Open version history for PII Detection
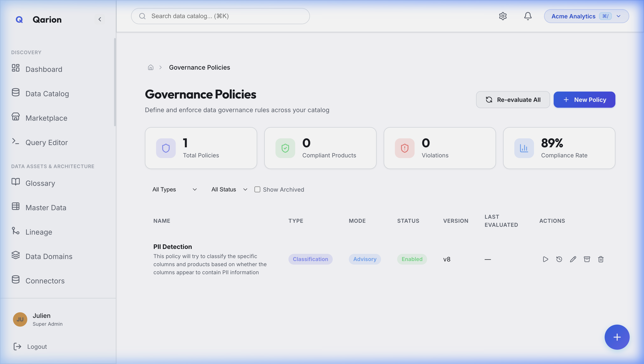The image size is (644, 364). [x=559, y=259]
